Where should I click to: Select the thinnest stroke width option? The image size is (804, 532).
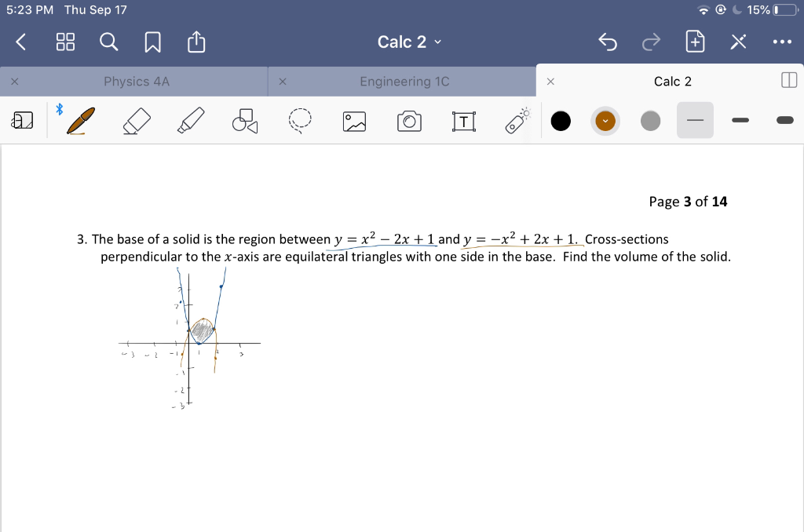[x=695, y=120]
